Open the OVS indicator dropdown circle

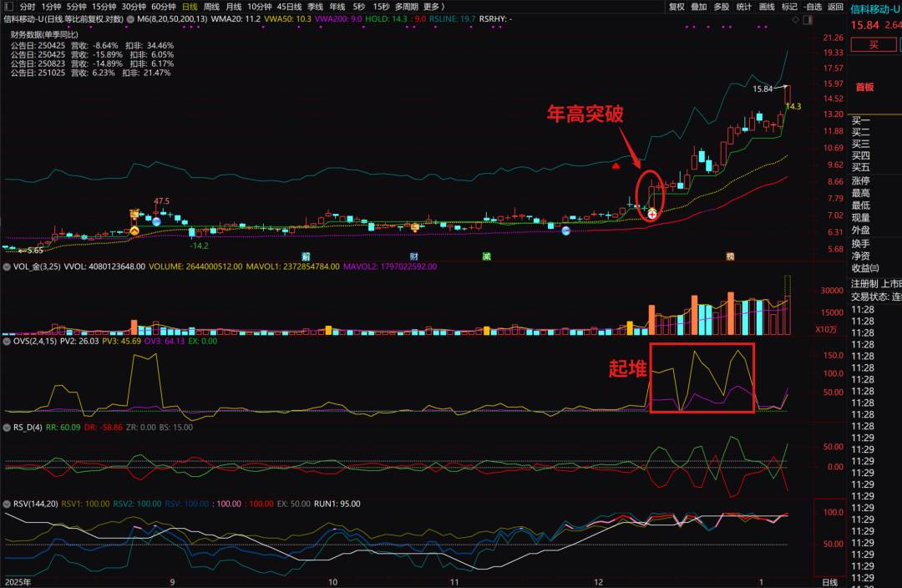7,341
